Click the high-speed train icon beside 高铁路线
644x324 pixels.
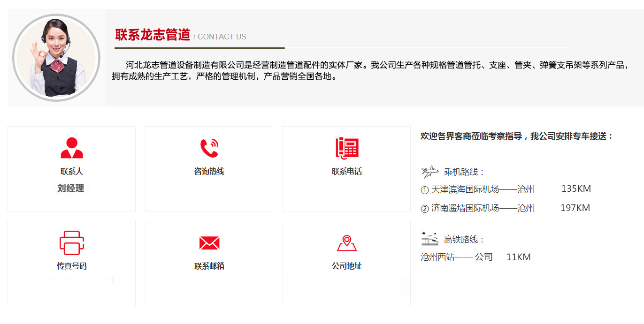[429, 239]
